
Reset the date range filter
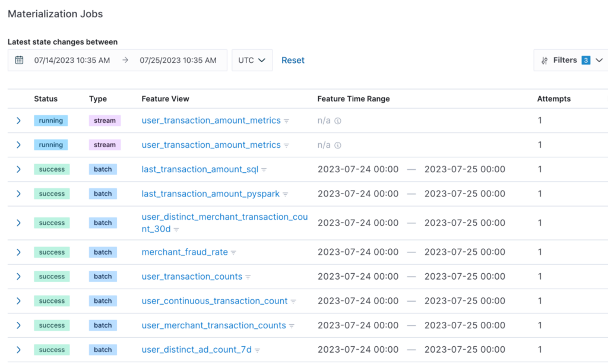293,60
